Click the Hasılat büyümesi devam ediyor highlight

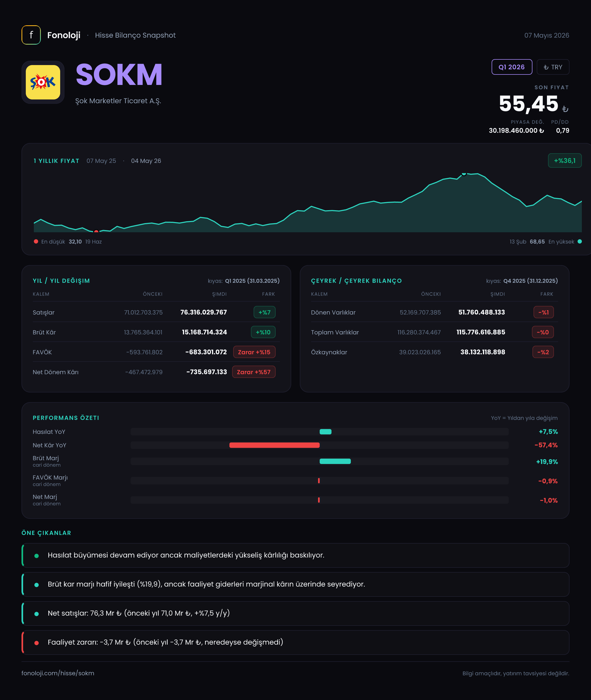click(295, 555)
